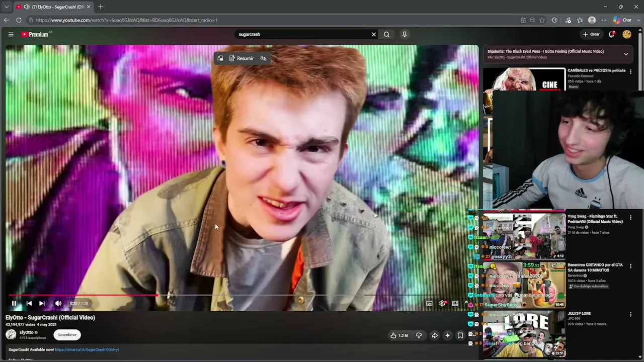The height and width of the screenshot is (362, 644).
Task: Open options for JULY3P LORE video
Action: (630, 315)
